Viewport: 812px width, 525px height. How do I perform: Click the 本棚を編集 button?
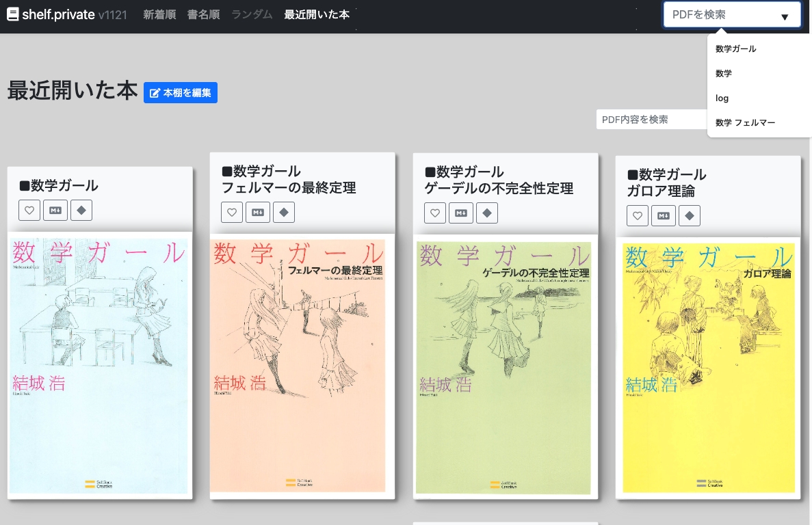pos(181,92)
